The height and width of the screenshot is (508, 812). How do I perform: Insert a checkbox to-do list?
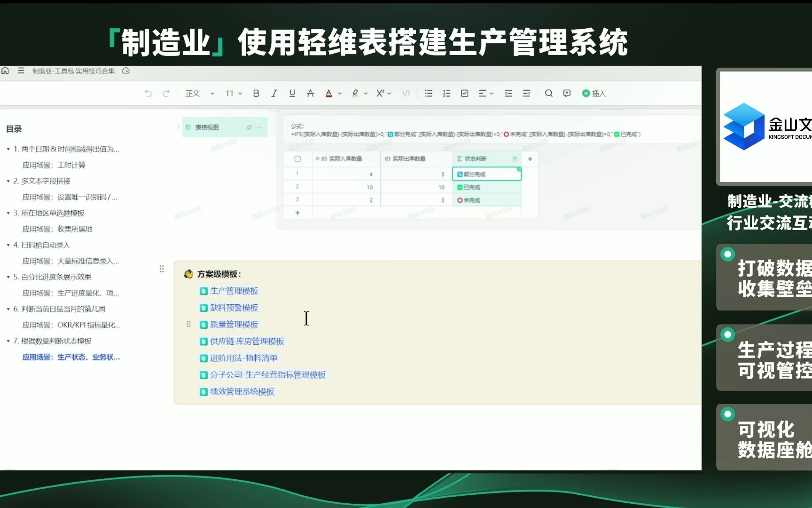click(x=465, y=93)
